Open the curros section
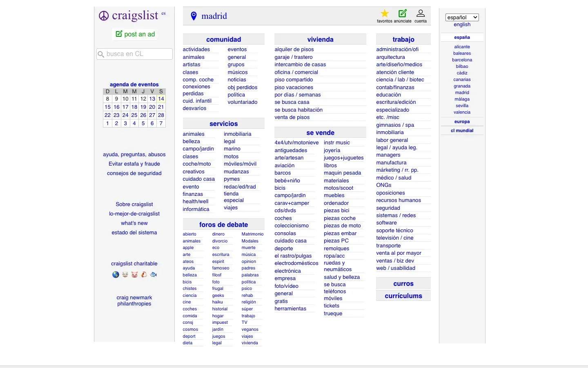 (x=403, y=283)
